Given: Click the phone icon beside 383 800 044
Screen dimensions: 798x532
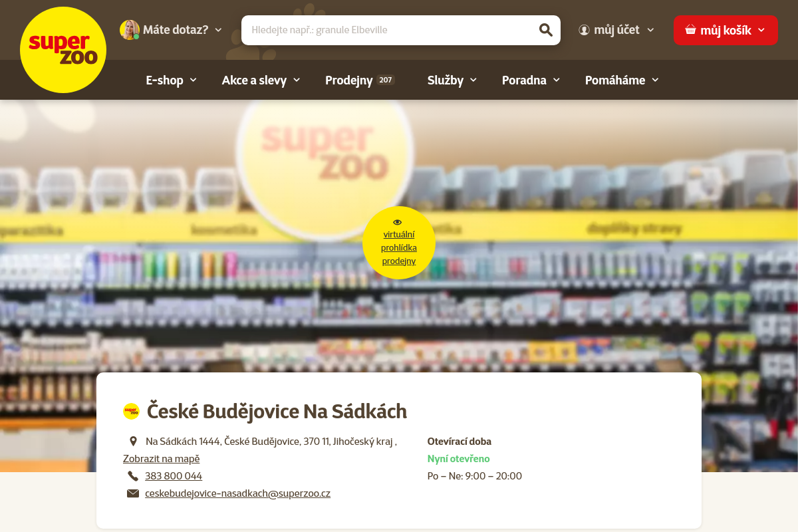Looking at the screenshot, I should (x=133, y=476).
